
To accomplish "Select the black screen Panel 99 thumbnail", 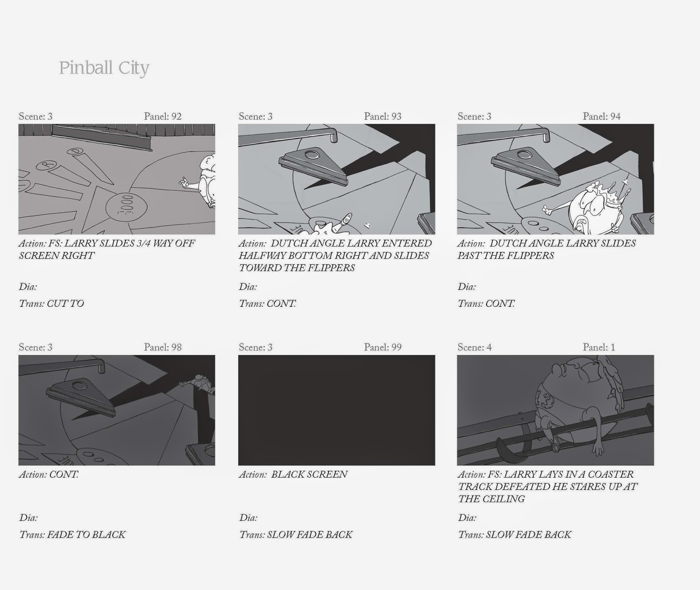I will (336, 410).
